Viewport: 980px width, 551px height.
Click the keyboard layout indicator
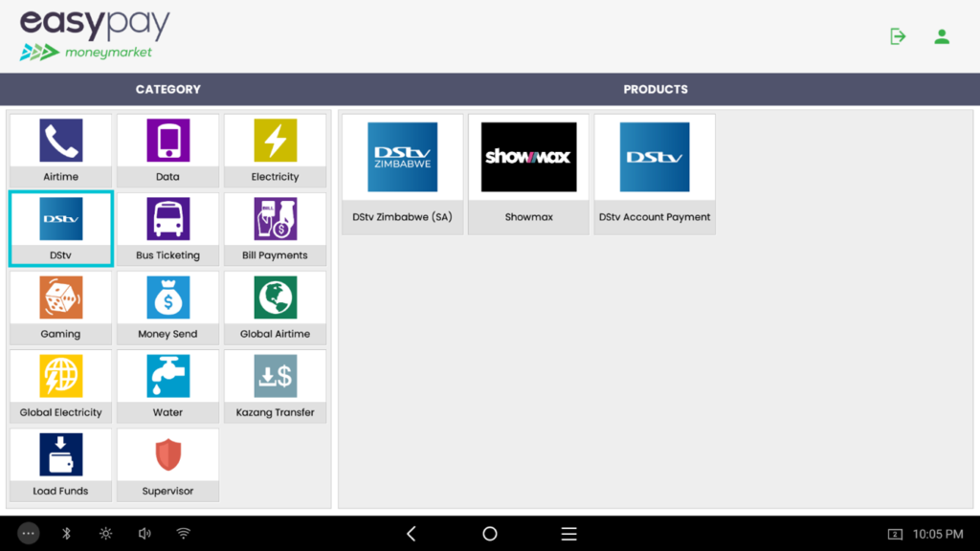pyautogui.click(x=895, y=534)
